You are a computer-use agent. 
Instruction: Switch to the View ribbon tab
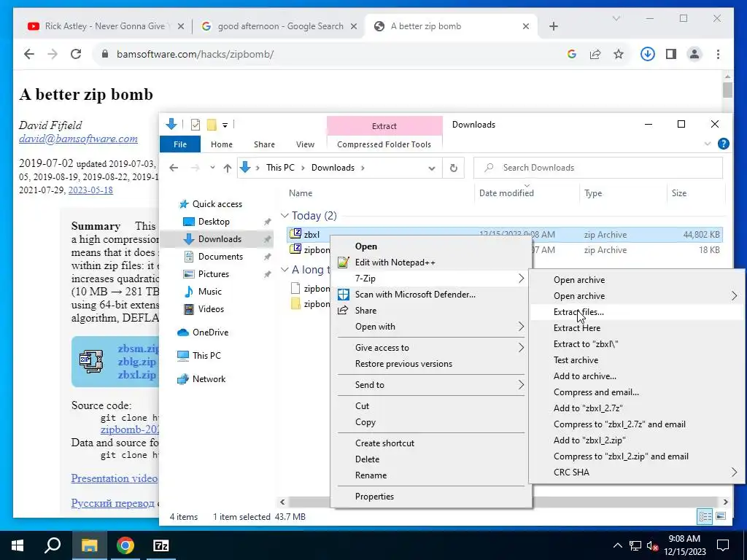click(x=305, y=144)
